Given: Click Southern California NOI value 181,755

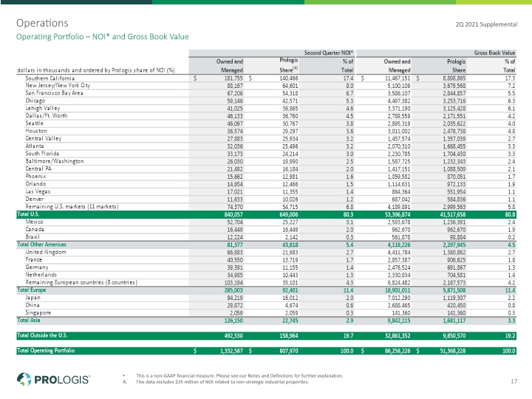Looking at the screenshot, I should [233, 78].
